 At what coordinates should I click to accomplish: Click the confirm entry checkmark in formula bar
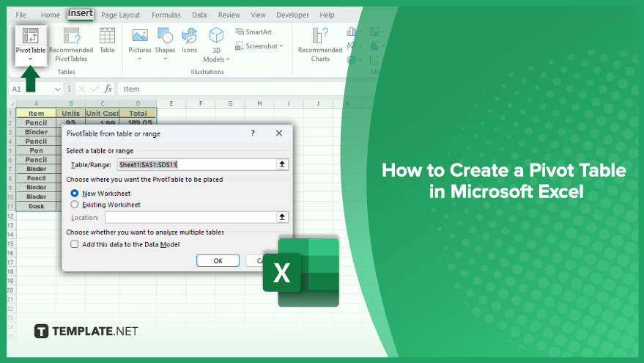pyautogui.click(x=95, y=89)
